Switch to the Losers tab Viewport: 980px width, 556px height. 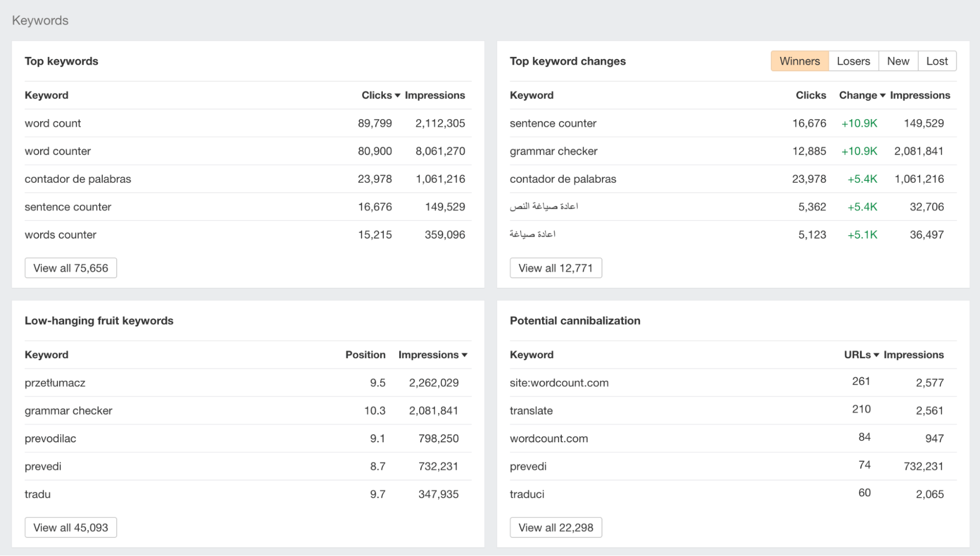coord(853,61)
